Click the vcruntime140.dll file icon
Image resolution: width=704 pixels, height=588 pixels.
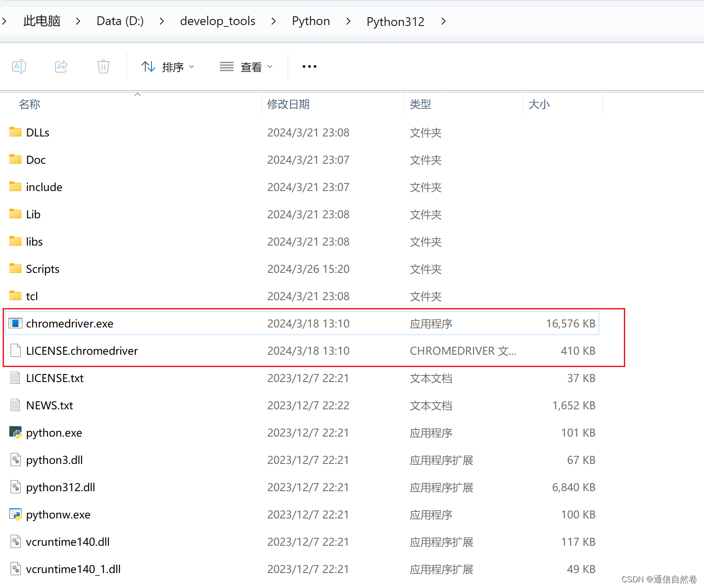(x=15, y=542)
